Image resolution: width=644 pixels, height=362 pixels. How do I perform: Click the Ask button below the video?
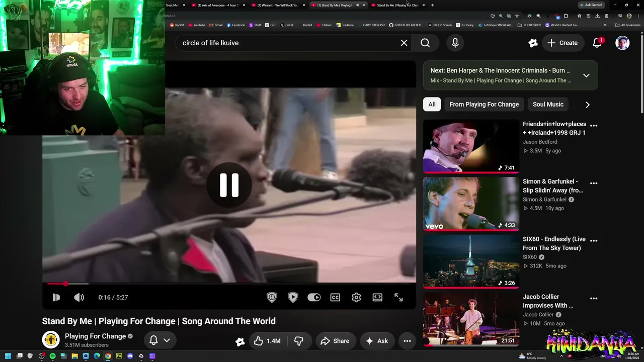pos(377,341)
